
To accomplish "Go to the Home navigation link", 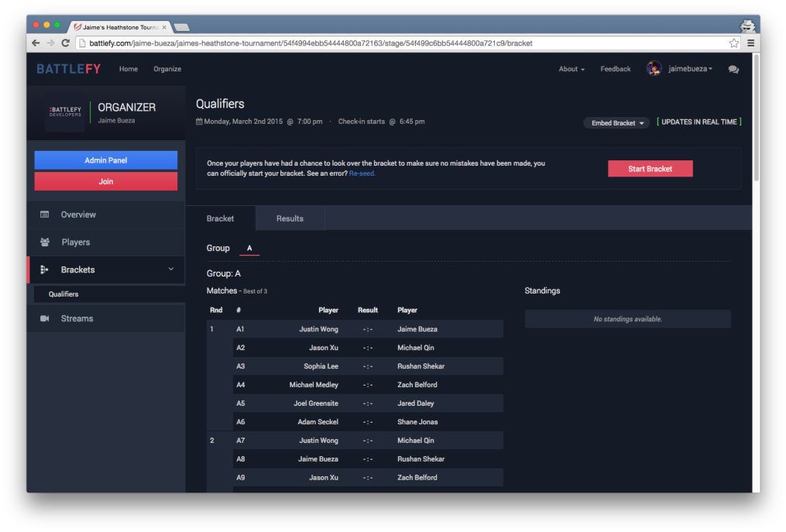I will click(129, 69).
